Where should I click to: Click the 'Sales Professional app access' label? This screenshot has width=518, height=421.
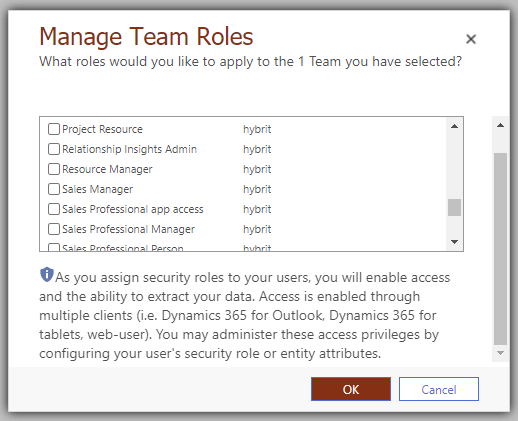pos(133,209)
